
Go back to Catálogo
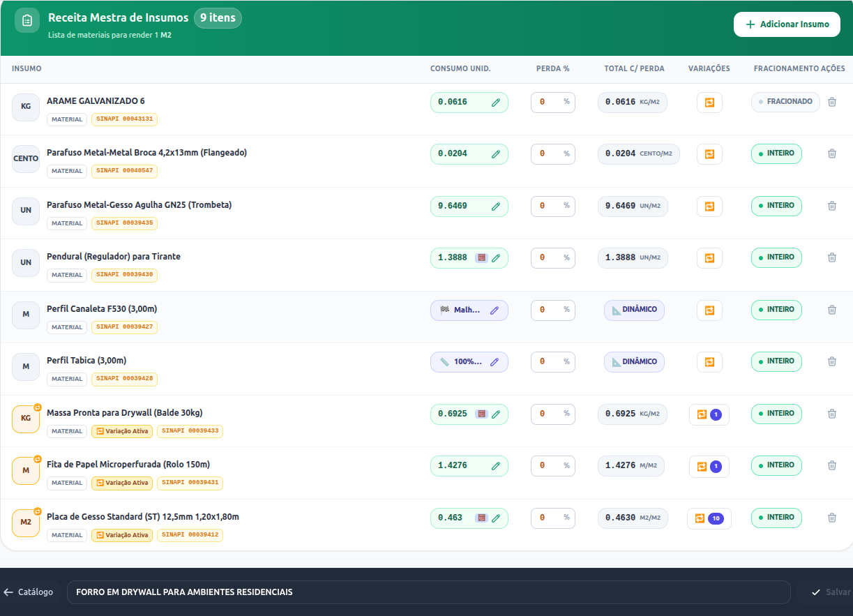click(x=29, y=592)
